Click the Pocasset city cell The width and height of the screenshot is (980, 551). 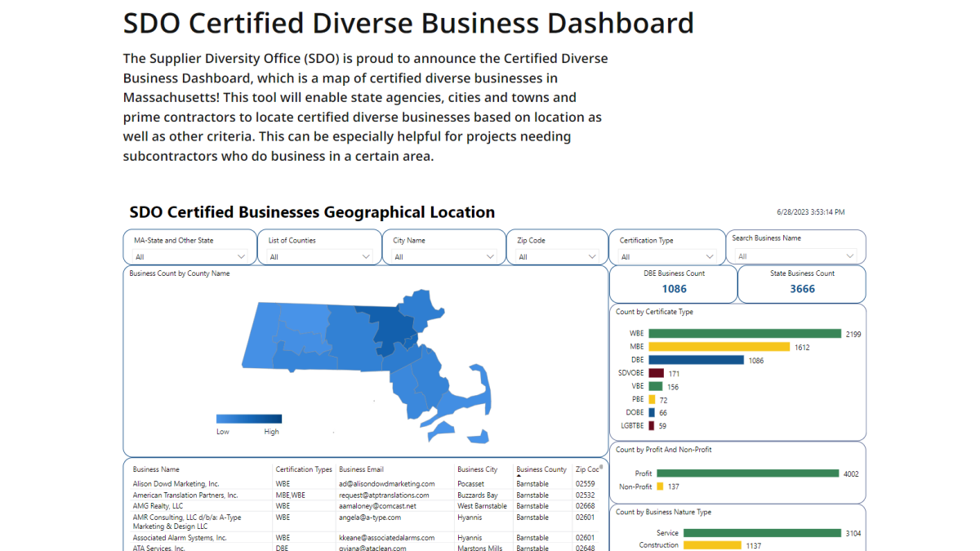[x=472, y=484]
